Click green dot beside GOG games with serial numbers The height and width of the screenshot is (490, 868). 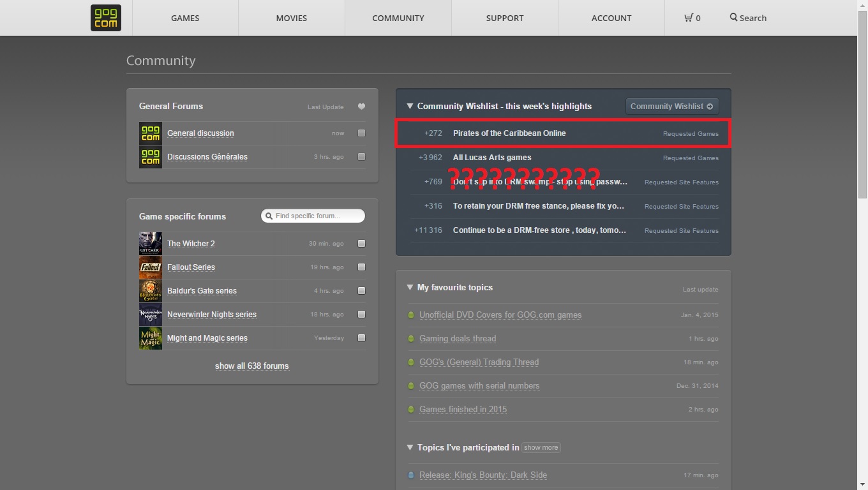[x=411, y=385]
